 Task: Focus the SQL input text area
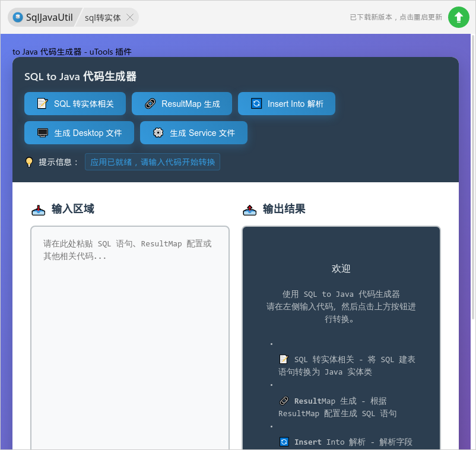130,332
